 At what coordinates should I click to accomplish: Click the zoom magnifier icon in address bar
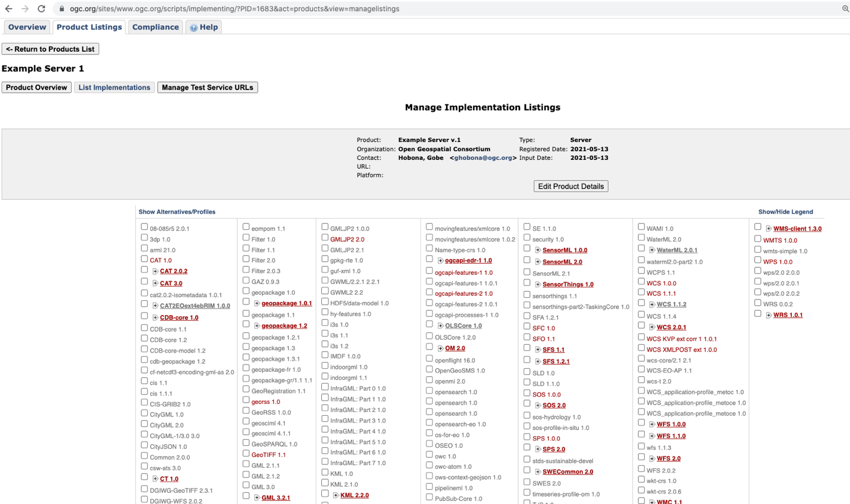pyautogui.click(x=845, y=9)
